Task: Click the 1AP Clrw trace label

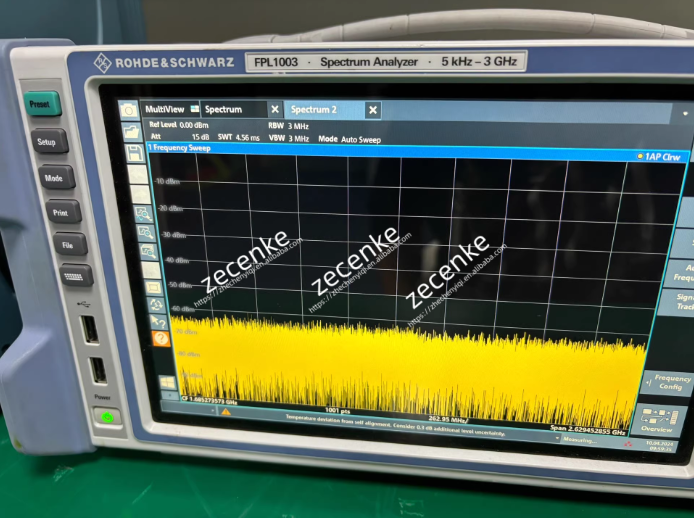Action: tap(659, 157)
